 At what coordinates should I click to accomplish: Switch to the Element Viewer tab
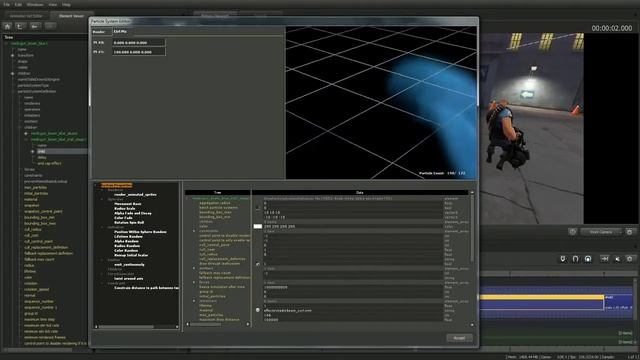(x=71, y=16)
